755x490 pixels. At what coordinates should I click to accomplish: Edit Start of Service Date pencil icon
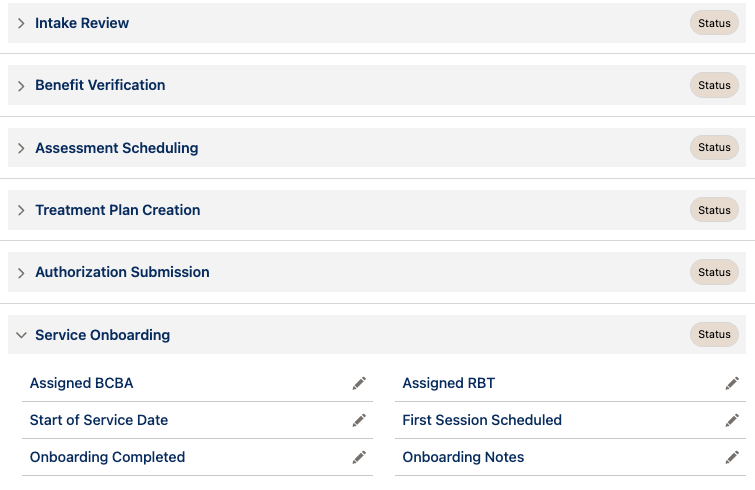point(359,420)
